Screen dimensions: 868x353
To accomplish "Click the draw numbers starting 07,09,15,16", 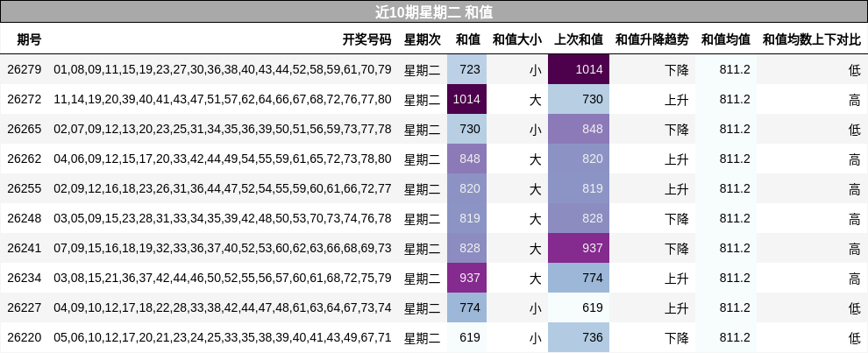I will tap(223, 248).
